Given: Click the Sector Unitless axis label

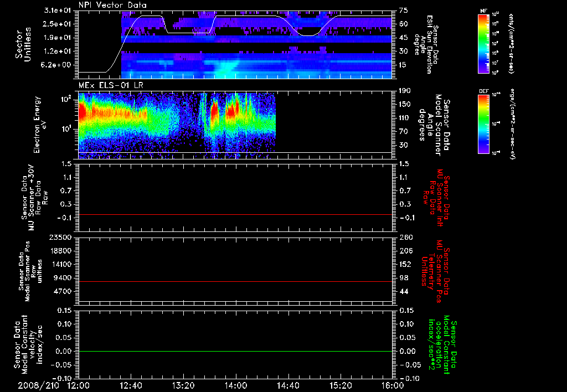Looking at the screenshot, I should (23, 44).
